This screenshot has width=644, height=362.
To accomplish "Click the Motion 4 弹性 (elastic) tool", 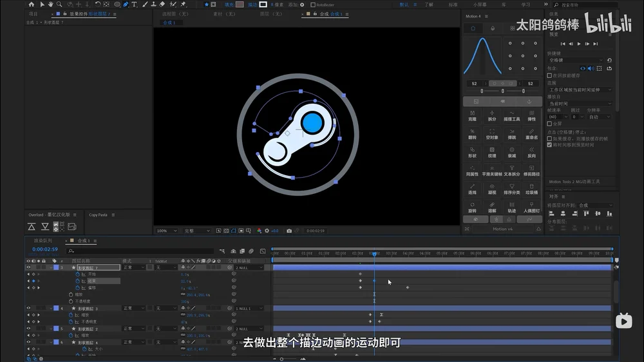I will point(531,116).
